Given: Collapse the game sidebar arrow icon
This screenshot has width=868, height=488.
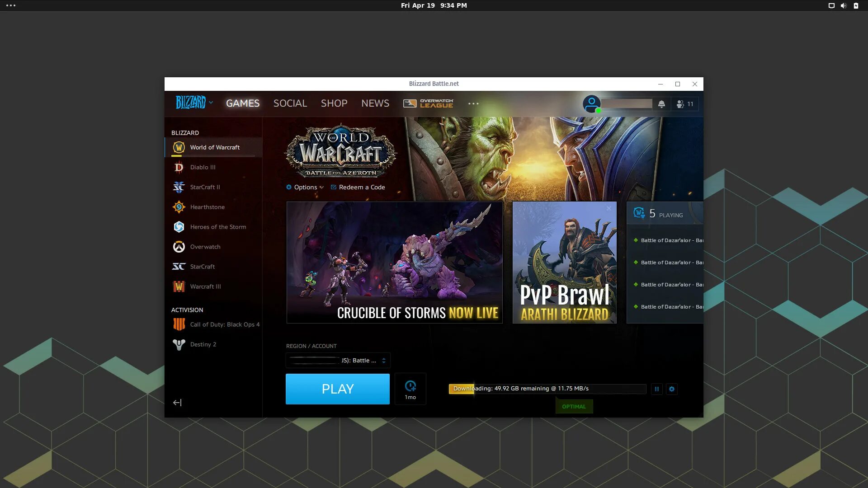Looking at the screenshot, I should point(177,403).
